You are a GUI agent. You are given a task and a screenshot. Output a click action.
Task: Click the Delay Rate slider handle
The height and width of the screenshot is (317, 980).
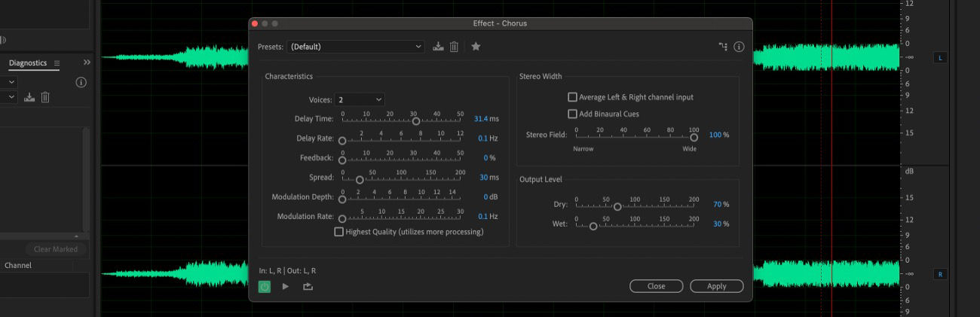click(342, 140)
